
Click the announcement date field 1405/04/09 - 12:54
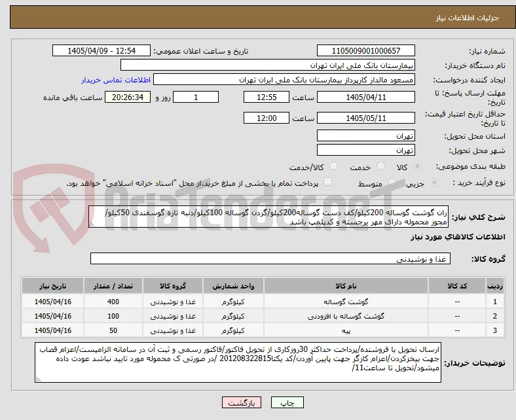click(101, 50)
